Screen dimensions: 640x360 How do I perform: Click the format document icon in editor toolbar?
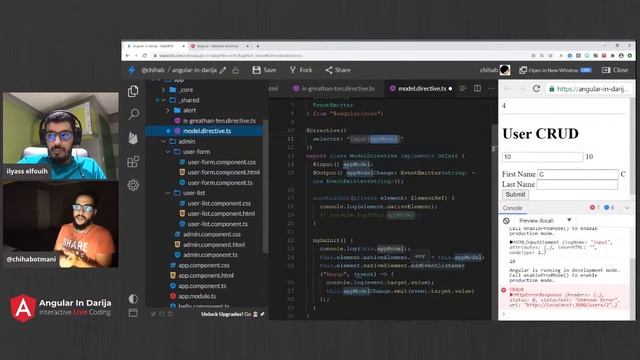click(462, 89)
